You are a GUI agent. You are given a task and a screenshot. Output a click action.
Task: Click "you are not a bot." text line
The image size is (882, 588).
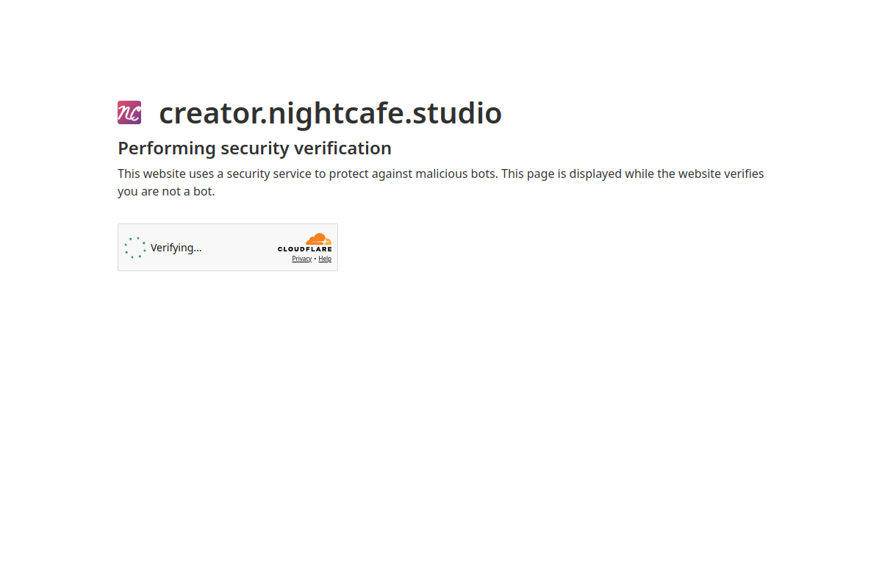click(x=166, y=191)
